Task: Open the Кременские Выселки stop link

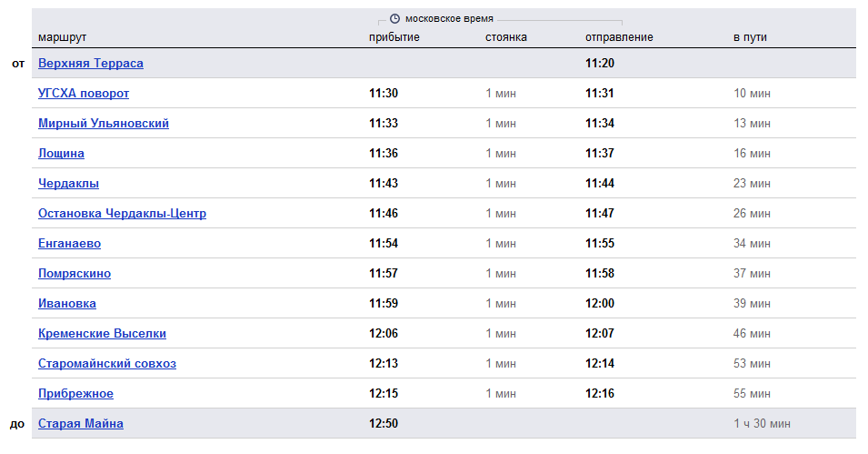Action: coord(103,333)
